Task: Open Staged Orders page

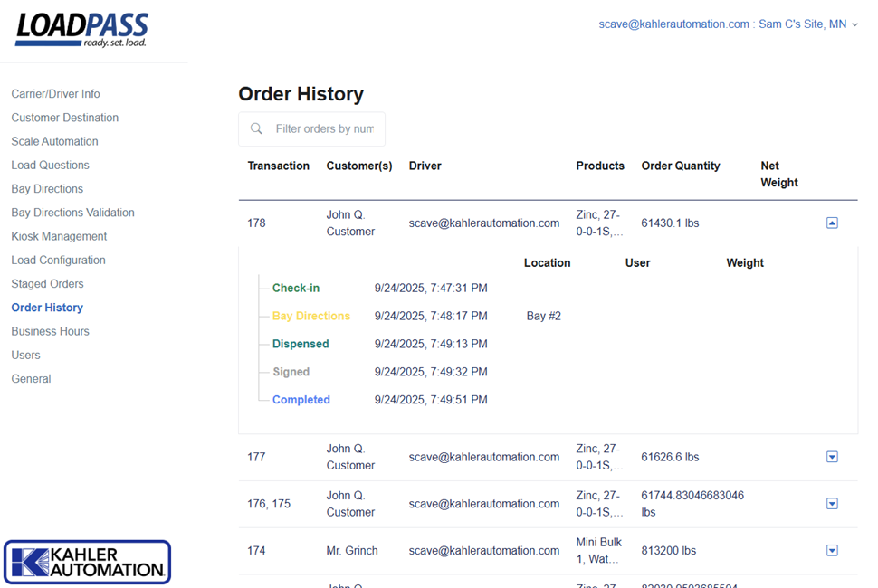Action: (47, 284)
